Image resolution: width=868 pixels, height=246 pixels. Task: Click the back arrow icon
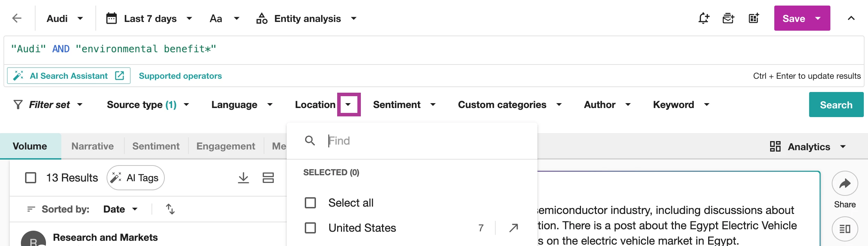[x=17, y=18]
